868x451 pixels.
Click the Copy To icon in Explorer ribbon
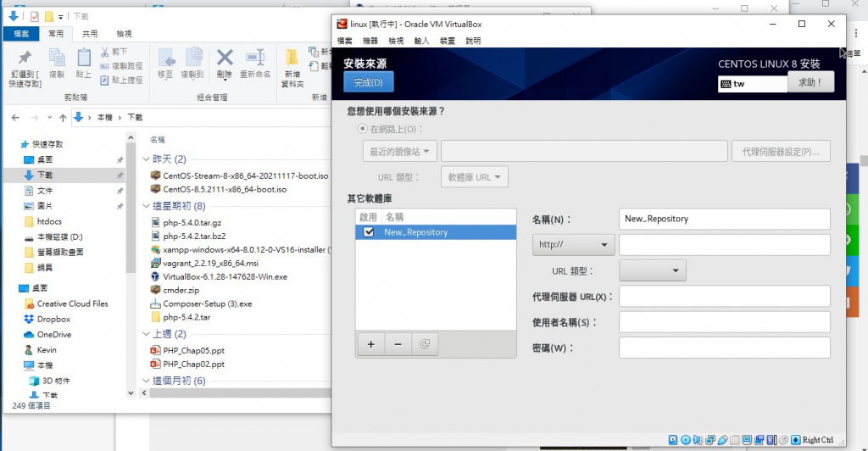point(192,58)
